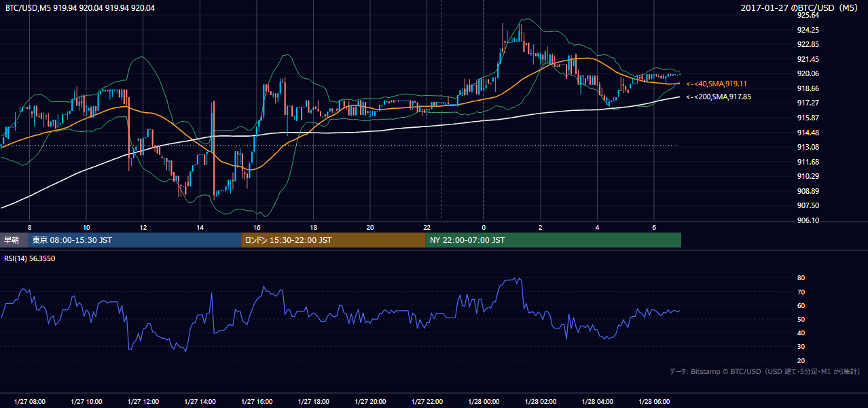Click the date label 1/27 12:00
The height and width of the screenshot is (408, 868).
pos(143,401)
